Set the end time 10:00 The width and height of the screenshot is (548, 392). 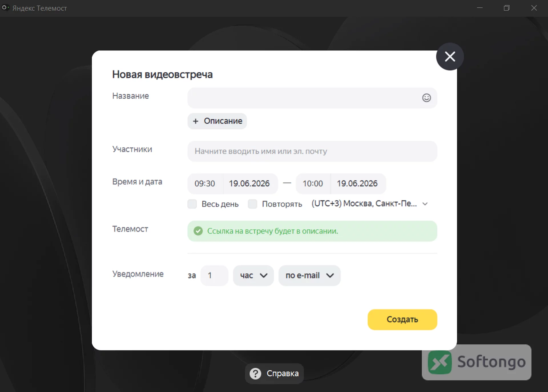313,184
